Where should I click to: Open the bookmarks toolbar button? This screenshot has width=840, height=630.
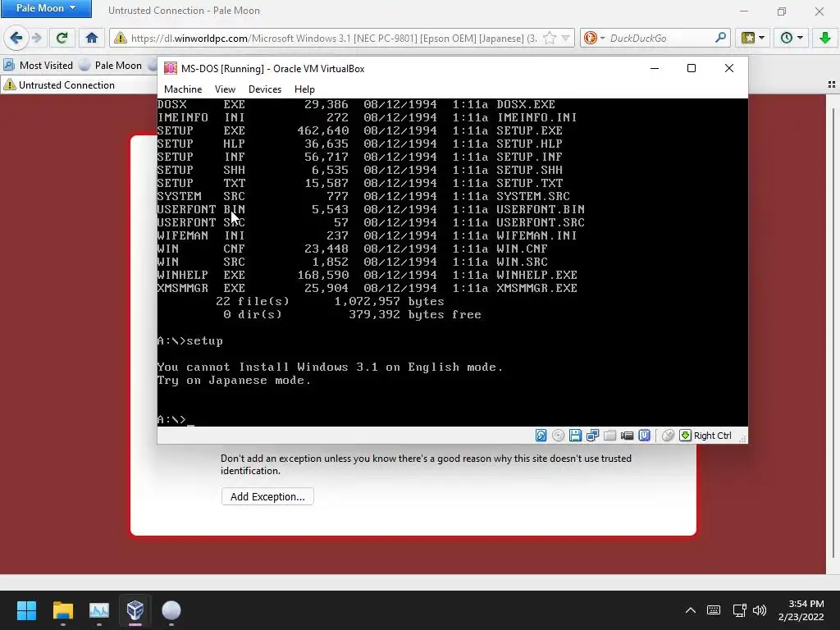click(x=748, y=38)
